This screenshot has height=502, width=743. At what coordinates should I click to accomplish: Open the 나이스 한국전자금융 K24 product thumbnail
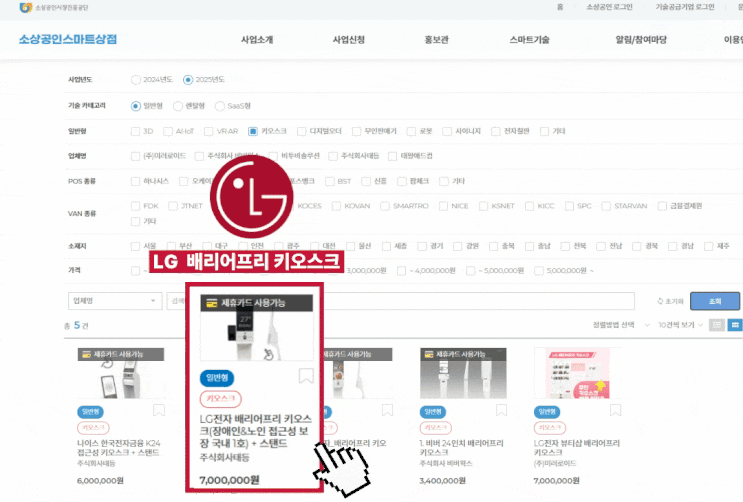click(121, 374)
